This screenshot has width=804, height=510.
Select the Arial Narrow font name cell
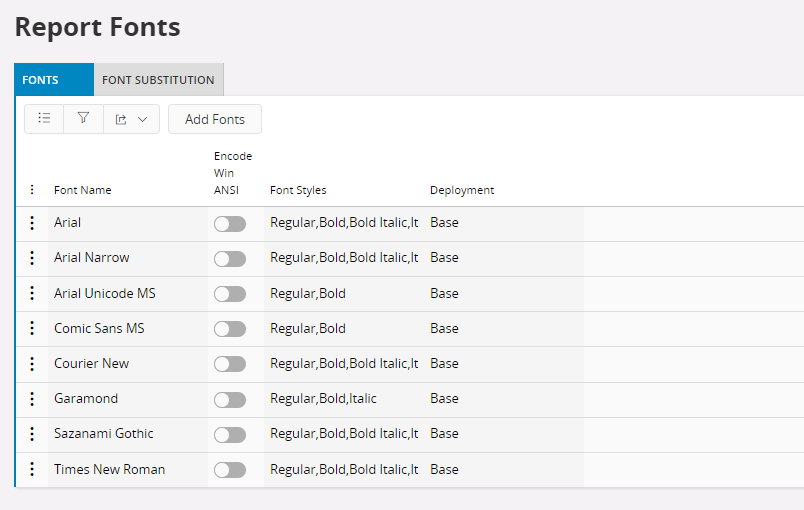point(92,258)
